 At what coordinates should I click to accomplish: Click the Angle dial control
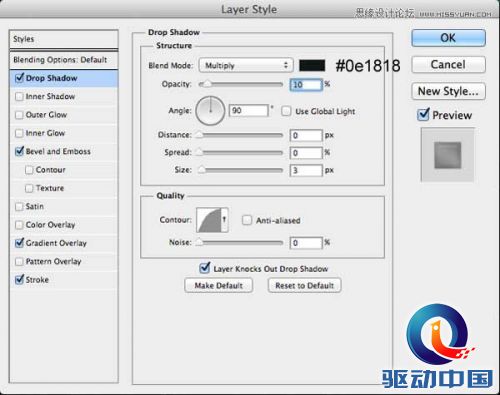[210, 111]
